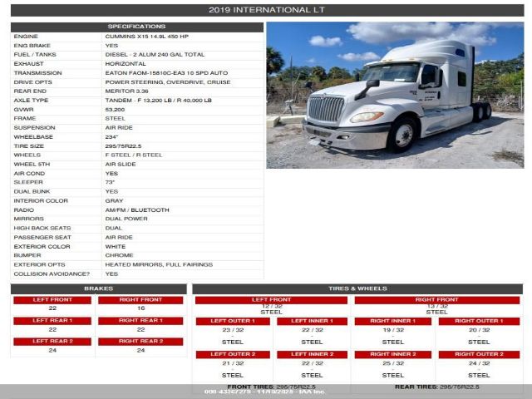The height and width of the screenshot is (399, 532).
Task: Select the Left Rear 1 brake label
Action: point(52,320)
